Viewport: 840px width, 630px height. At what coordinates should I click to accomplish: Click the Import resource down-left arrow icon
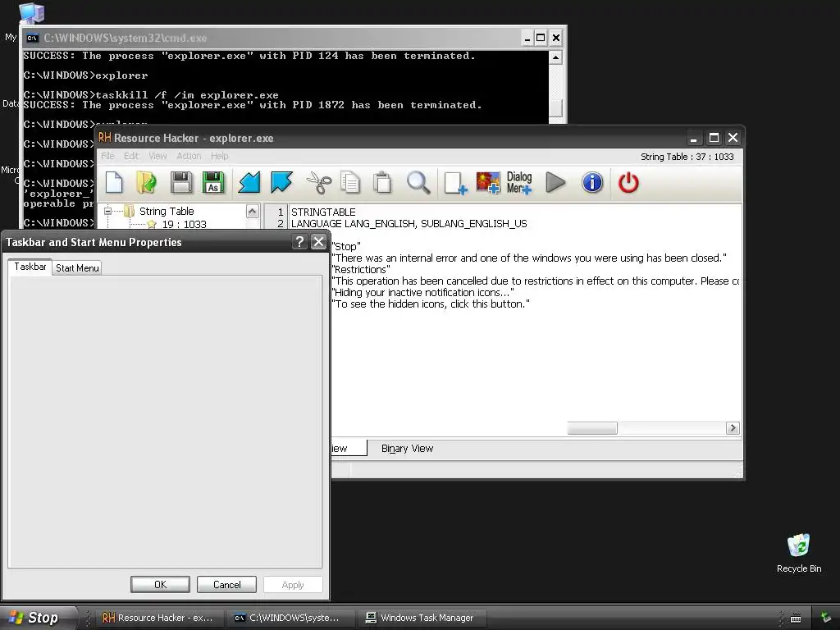(249, 183)
